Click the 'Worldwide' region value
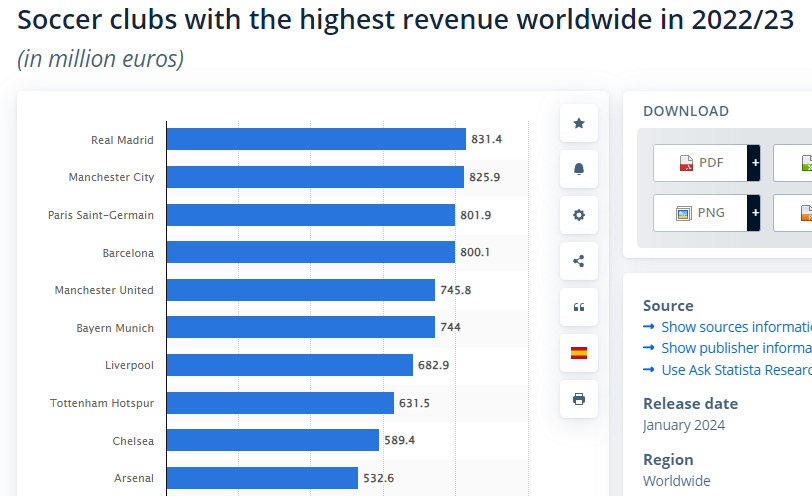812x496 pixels. pos(676,481)
